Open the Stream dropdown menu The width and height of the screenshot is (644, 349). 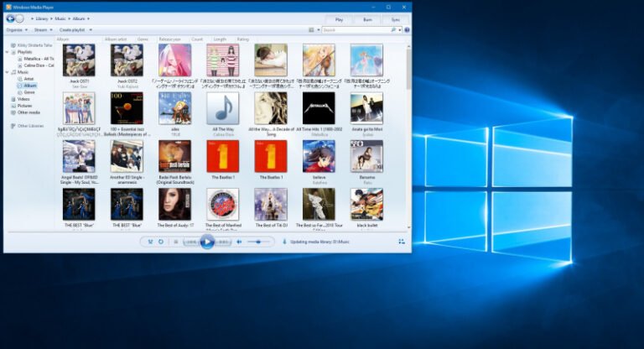[x=41, y=29]
